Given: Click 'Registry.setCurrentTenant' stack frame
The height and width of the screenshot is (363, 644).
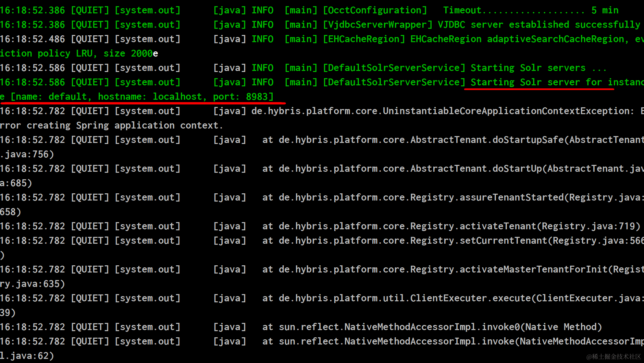Looking at the screenshot, I should point(479,241).
